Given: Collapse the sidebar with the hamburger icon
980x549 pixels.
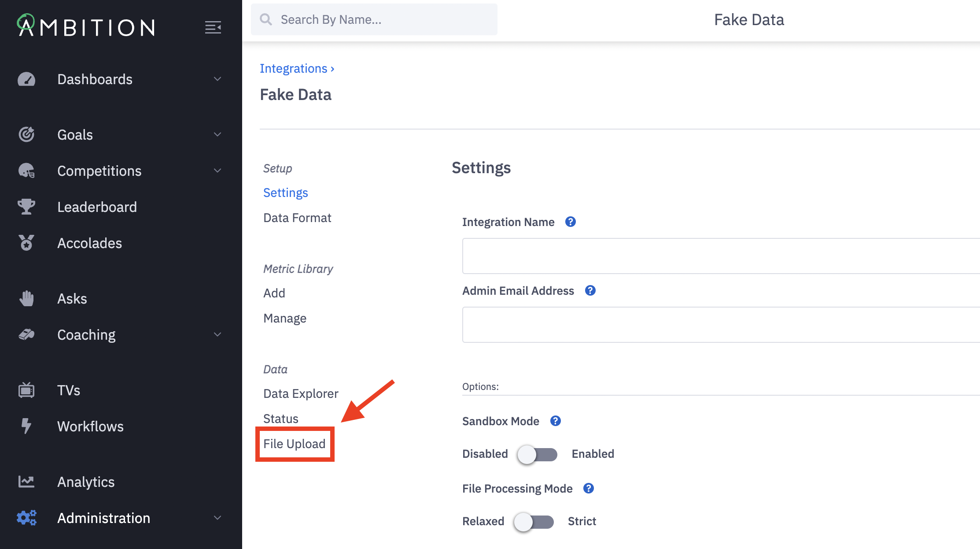Looking at the screenshot, I should (213, 27).
